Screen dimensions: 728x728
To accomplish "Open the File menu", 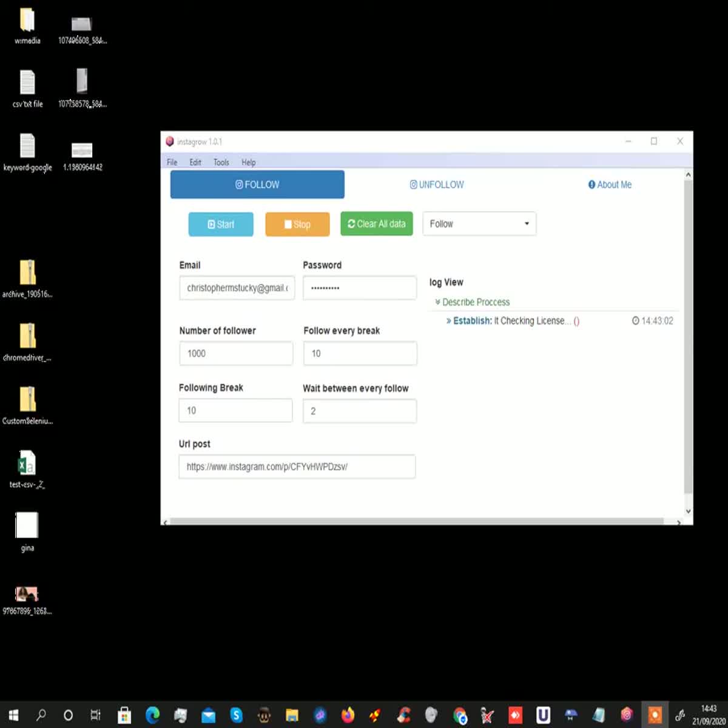I will click(172, 162).
